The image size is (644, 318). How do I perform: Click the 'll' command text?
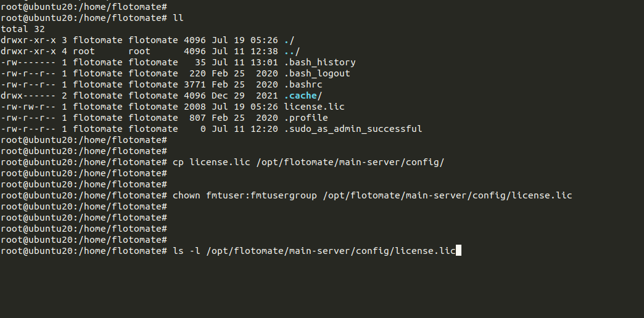178,18
